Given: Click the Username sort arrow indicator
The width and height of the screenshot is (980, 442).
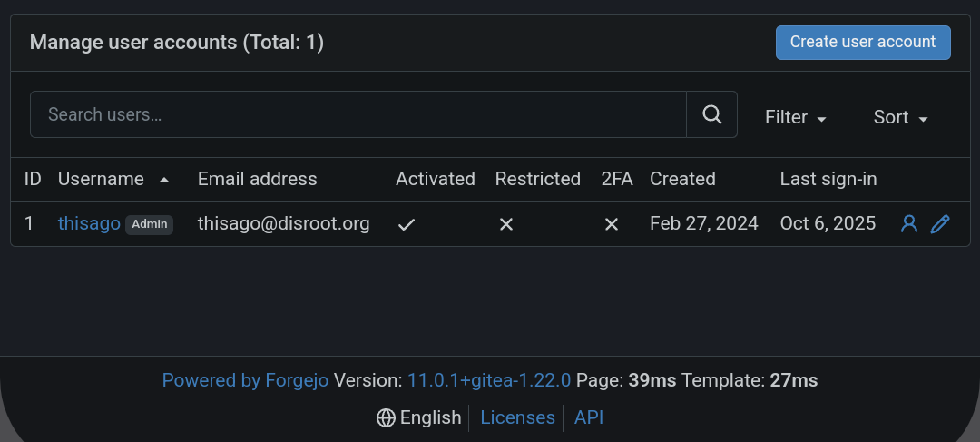Looking at the screenshot, I should (164, 180).
